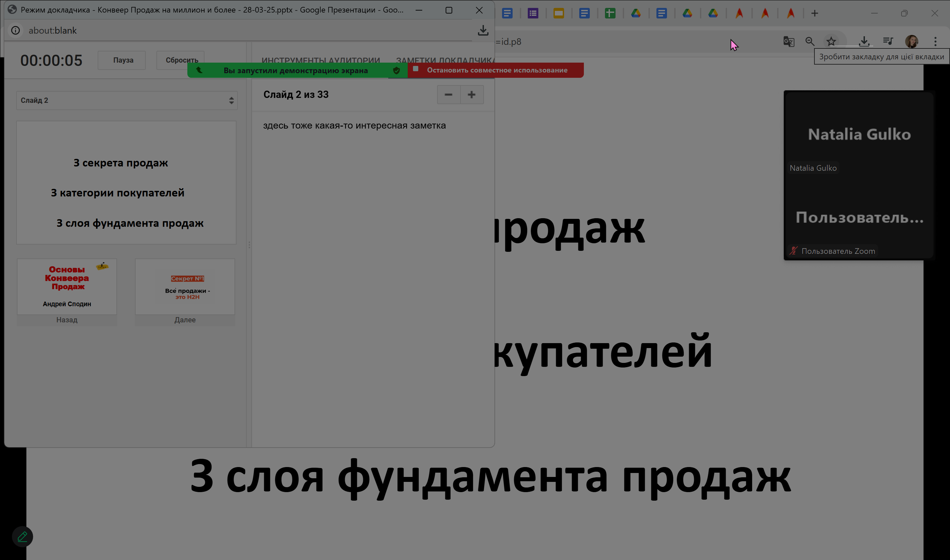
Task: Click about:blank address text in presenter window
Action: click(x=52, y=30)
